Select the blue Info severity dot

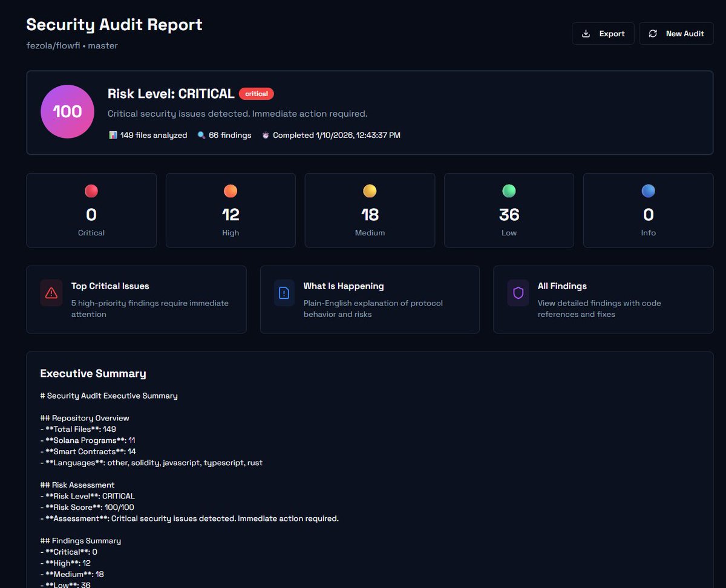648,191
